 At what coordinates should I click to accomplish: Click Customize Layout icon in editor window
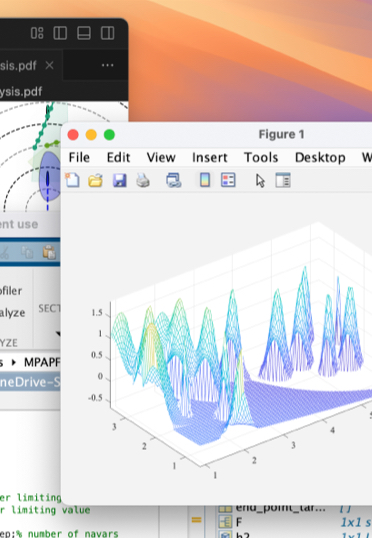pyautogui.click(x=37, y=33)
